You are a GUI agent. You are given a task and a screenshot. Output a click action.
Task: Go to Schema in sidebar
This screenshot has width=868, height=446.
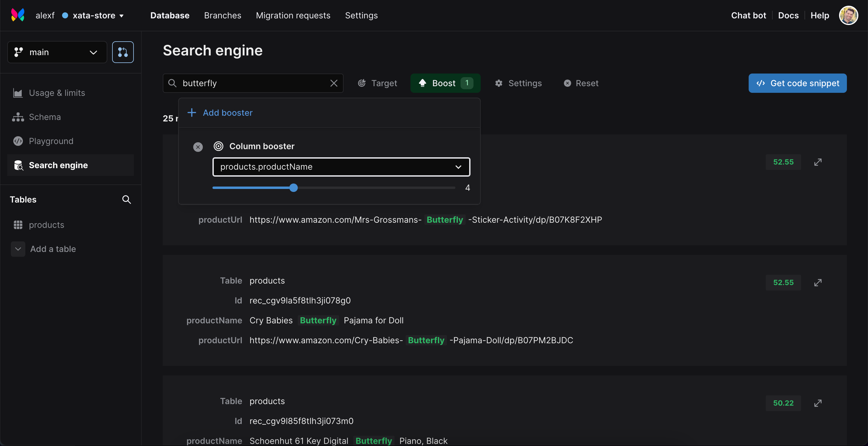point(71,117)
